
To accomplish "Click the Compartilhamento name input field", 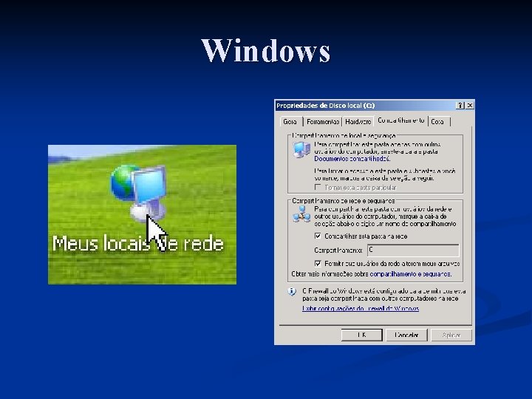I will pos(413,250).
